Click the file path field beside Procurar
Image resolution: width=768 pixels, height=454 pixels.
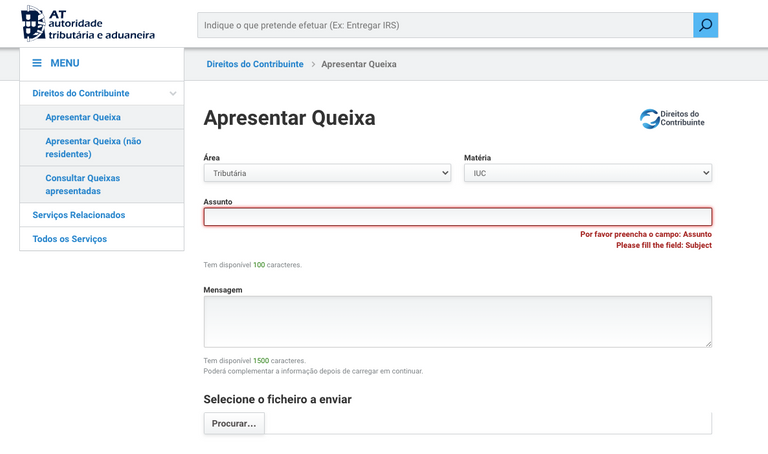pyautogui.click(x=488, y=423)
